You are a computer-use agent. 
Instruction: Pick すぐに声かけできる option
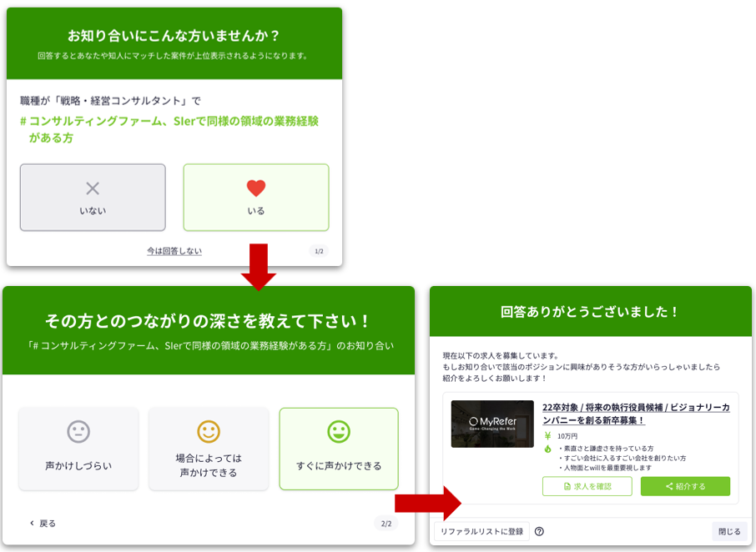[339, 449]
